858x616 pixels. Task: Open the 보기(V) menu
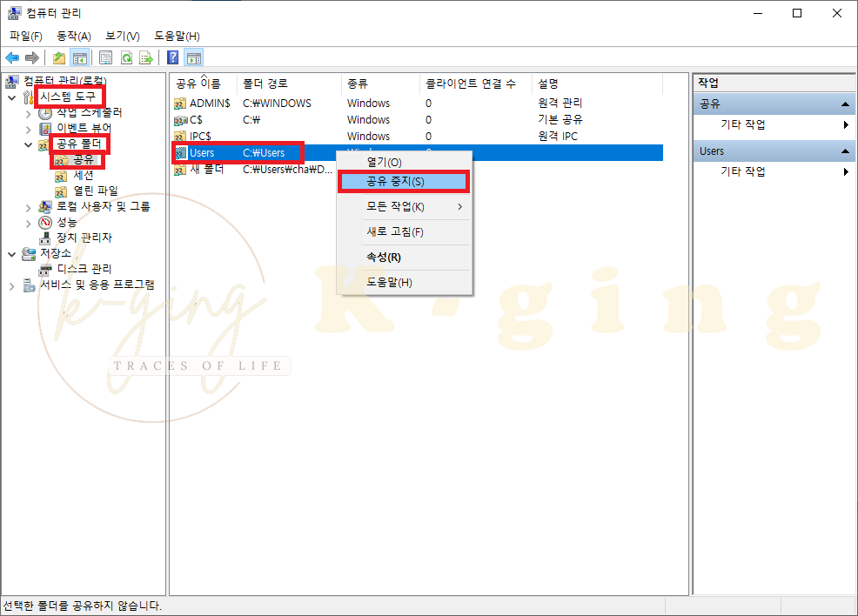122,36
